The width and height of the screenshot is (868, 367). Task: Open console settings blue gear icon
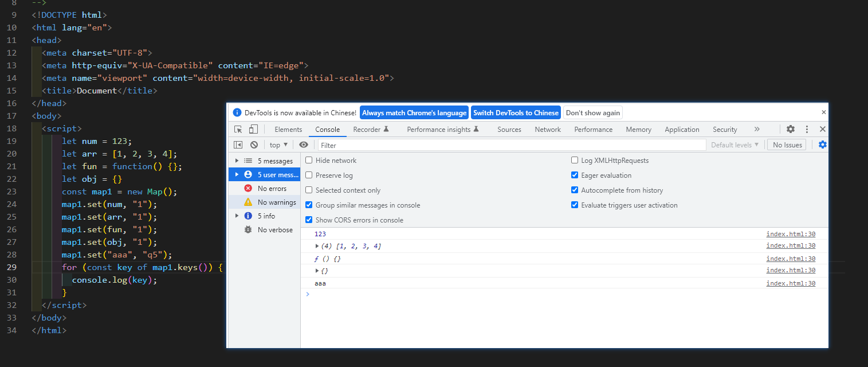point(823,145)
